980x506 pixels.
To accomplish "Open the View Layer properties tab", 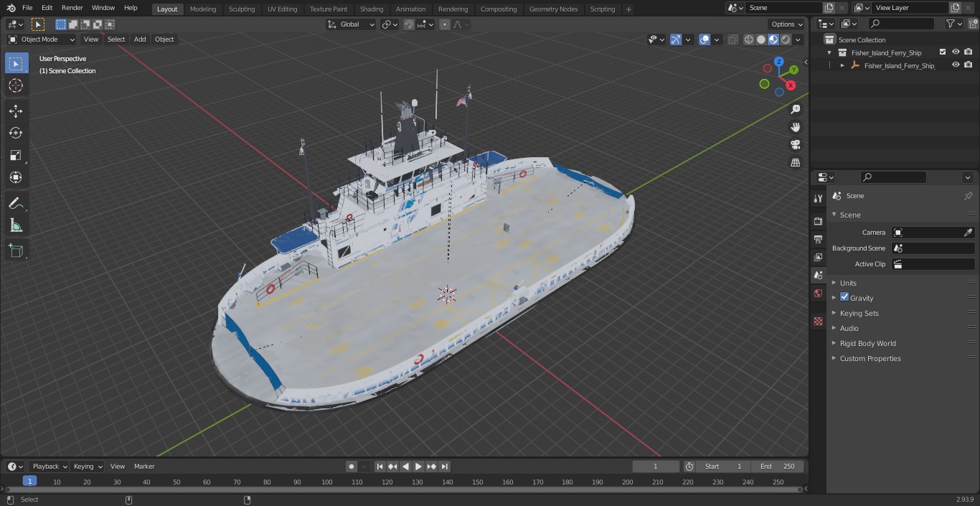I will [818, 257].
